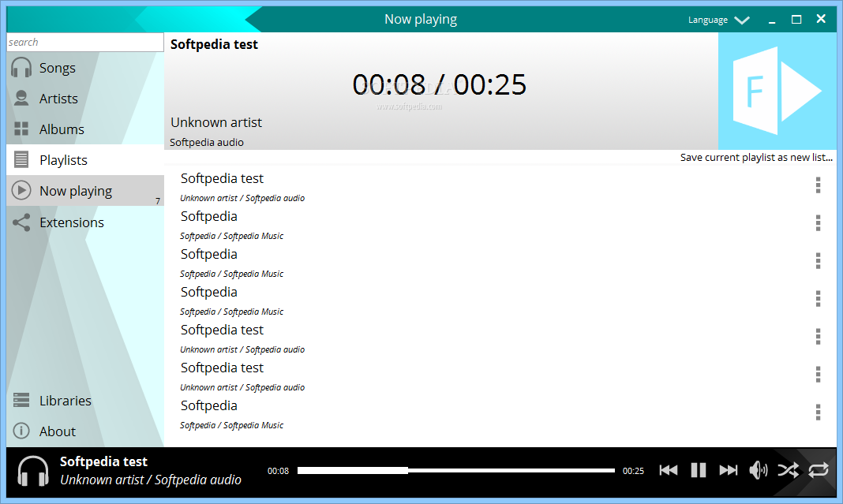Open the Albums section
This screenshot has width=843, height=504.
85,129
